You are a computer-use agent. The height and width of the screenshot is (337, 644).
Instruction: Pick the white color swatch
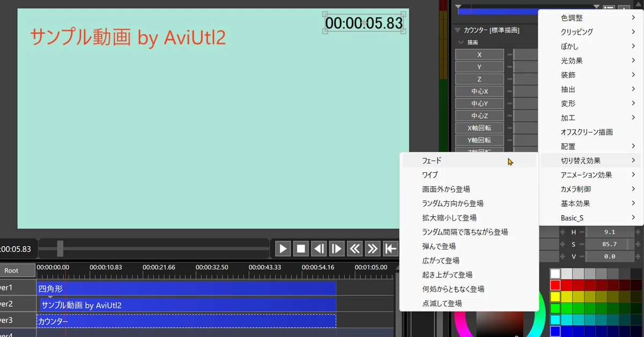click(555, 274)
